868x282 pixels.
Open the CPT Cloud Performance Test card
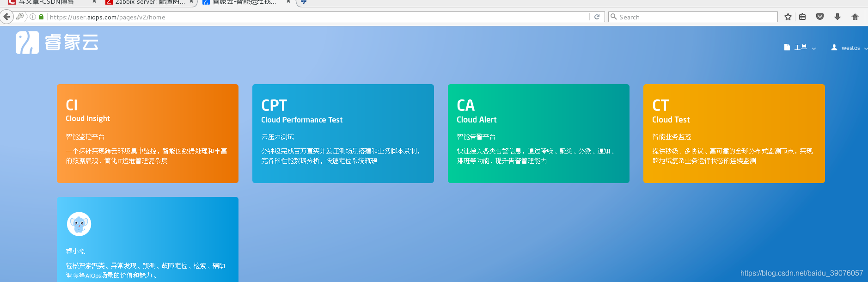pos(343,134)
